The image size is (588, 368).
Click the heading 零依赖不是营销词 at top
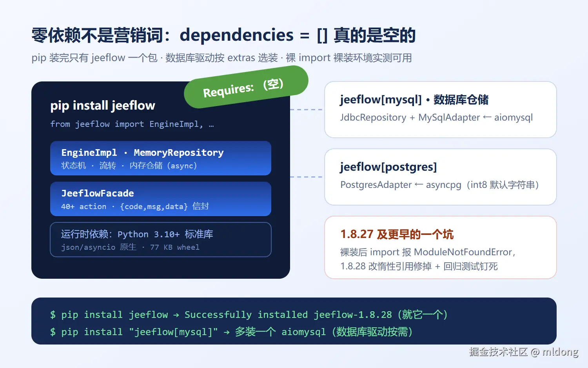click(223, 35)
